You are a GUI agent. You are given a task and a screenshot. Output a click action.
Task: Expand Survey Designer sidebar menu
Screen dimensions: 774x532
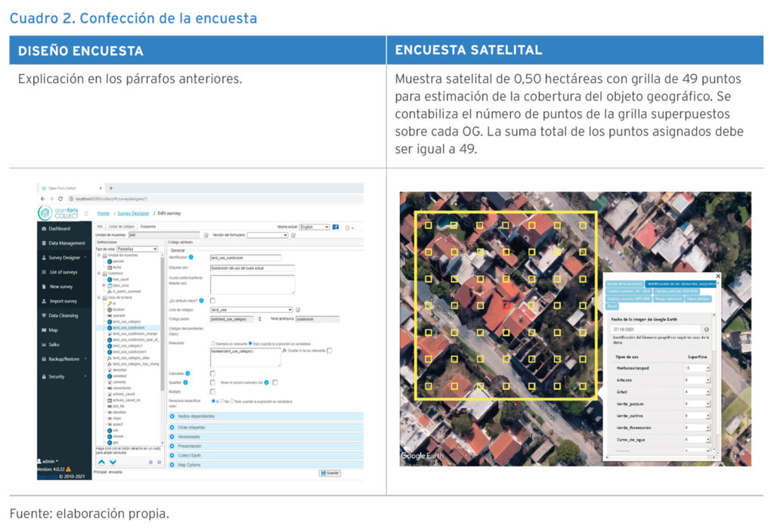pyautogui.click(x=64, y=257)
